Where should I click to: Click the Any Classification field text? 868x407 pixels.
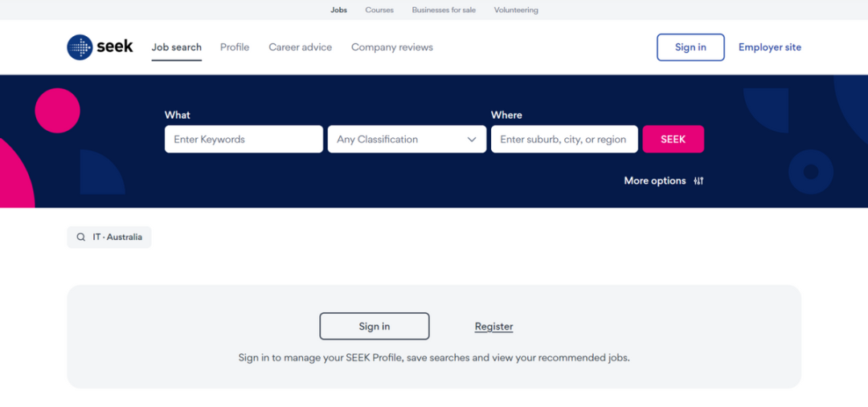pyautogui.click(x=378, y=140)
